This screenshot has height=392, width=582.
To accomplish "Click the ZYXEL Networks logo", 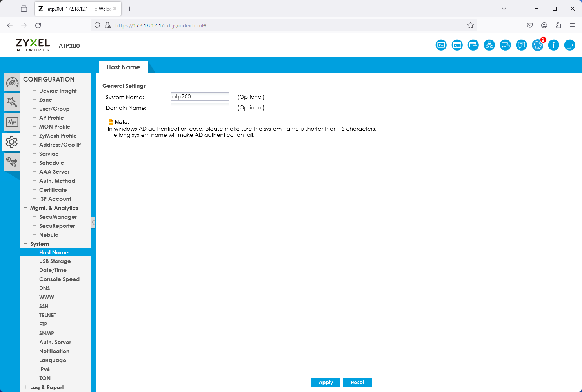I will 33,45.
